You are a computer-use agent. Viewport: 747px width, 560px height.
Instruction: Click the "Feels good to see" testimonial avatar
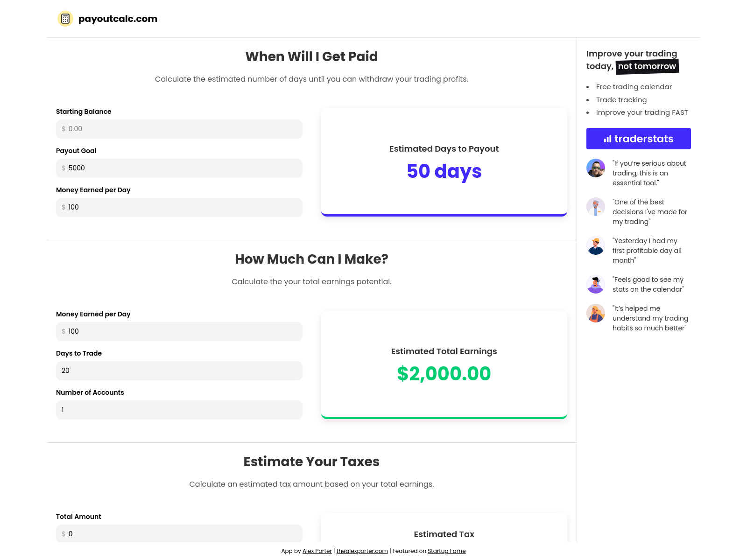(596, 284)
